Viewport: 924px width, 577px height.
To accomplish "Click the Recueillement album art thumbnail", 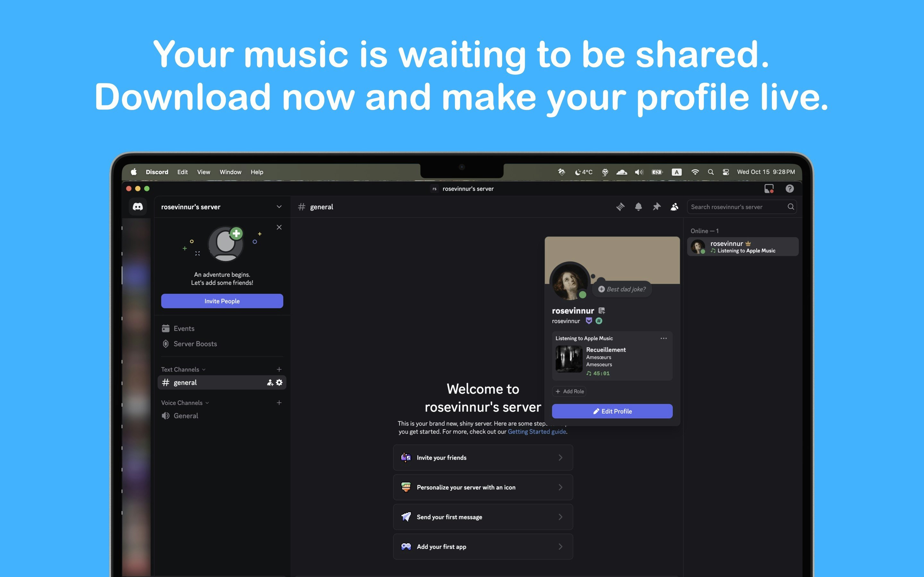I will pos(569,359).
